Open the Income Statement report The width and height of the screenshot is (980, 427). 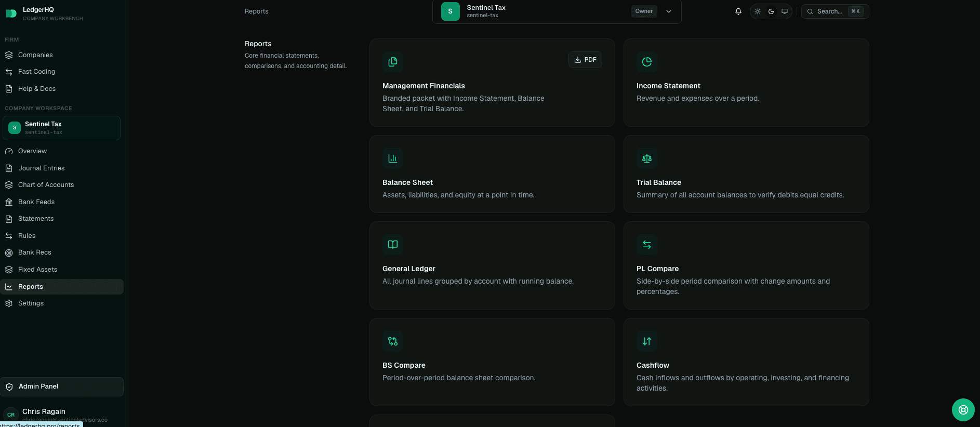pyautogui.click(x=746, y=83)
